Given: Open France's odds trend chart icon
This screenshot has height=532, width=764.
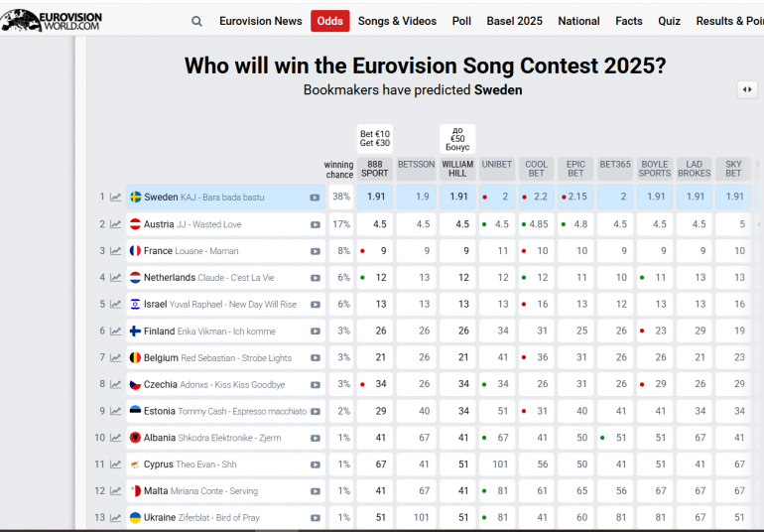Looking at the screenshot, I should click(x=115, y=251).
